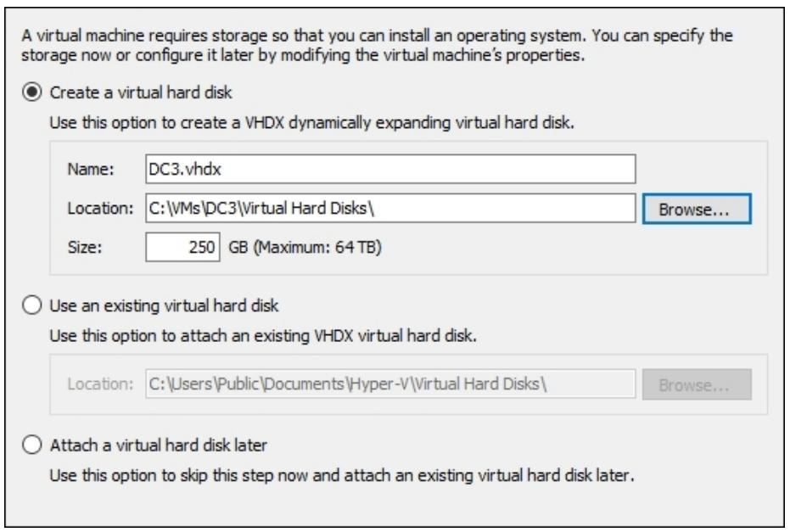Click the disabled Hyper-V Virtual Hard Disks path field

[x=390, y=384]
